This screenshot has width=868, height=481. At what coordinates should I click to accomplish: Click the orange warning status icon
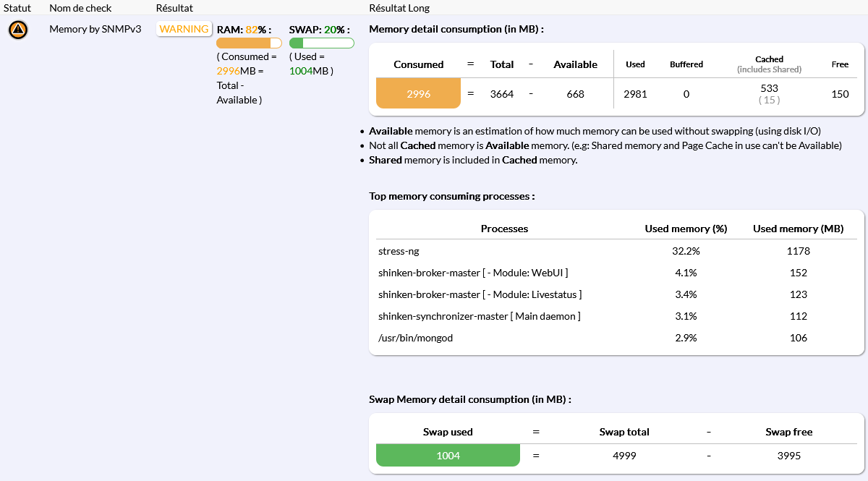[18, 30]
